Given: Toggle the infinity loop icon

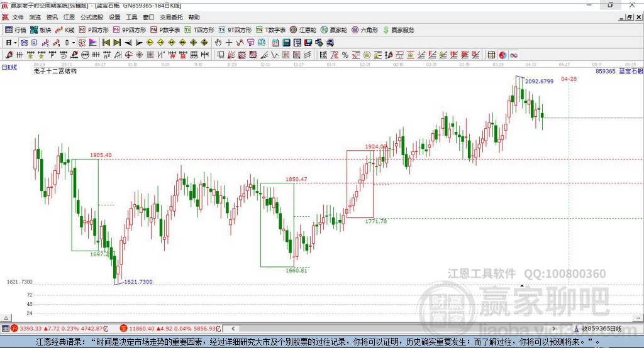Looking at the screenshot, I should tap(513, 55).
